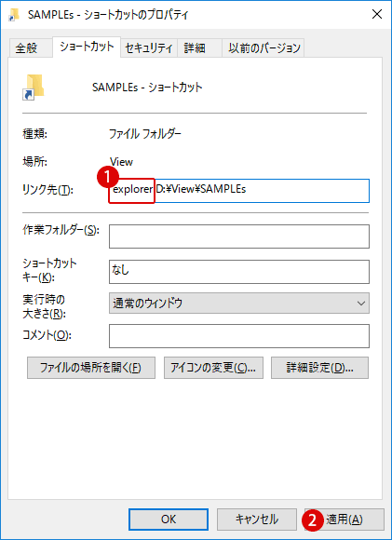This screenshot has width=392, height=540.
Task: Open the 詳細 tab
Action: [x=199, y=47]
